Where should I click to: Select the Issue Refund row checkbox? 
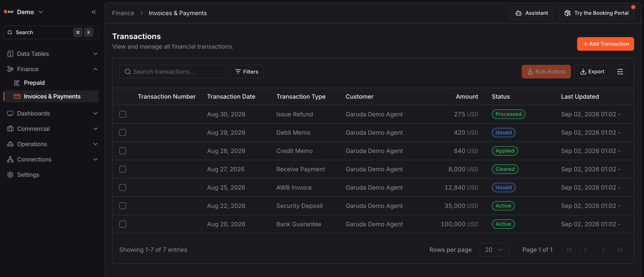(123, 114)
